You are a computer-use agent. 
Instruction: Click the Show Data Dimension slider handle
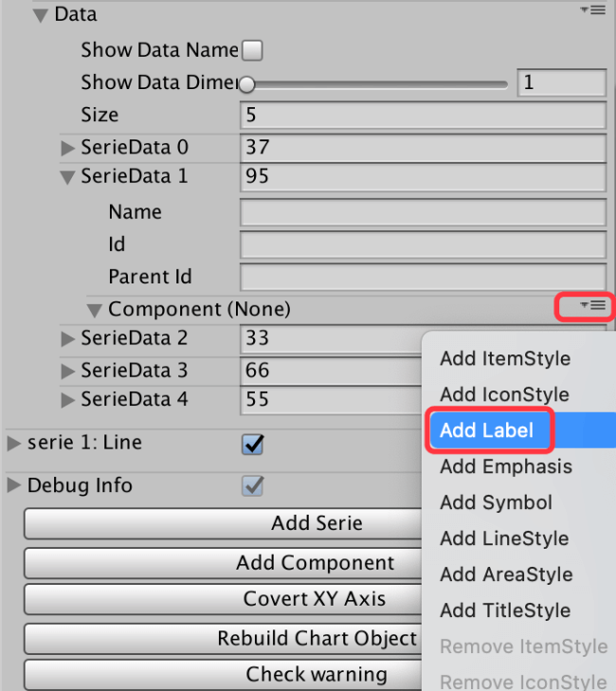pos(247,83)
